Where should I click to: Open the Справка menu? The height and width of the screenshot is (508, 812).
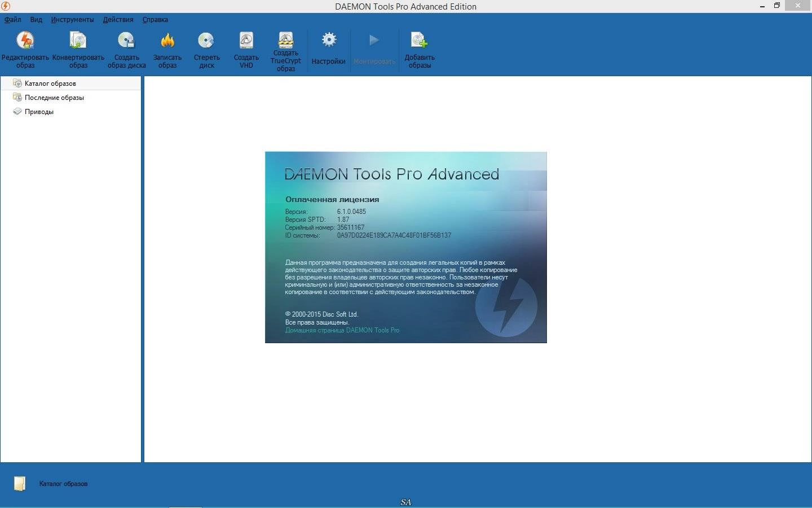155,19
